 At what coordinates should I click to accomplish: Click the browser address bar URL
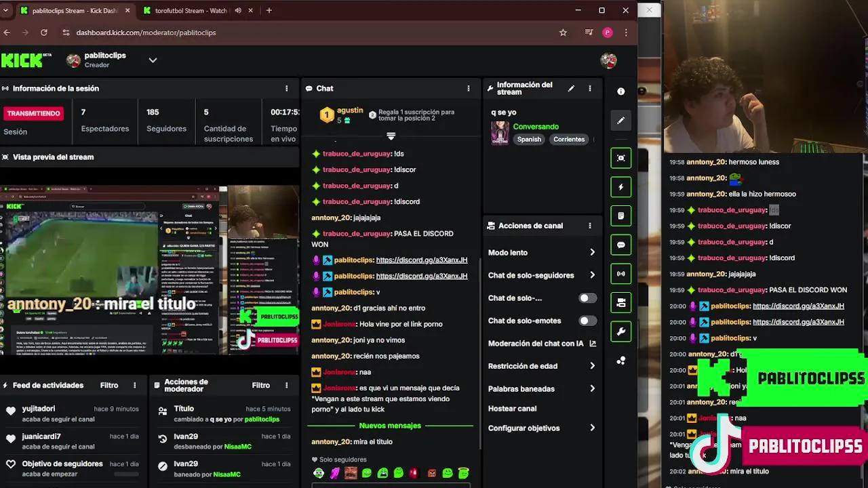146,33
